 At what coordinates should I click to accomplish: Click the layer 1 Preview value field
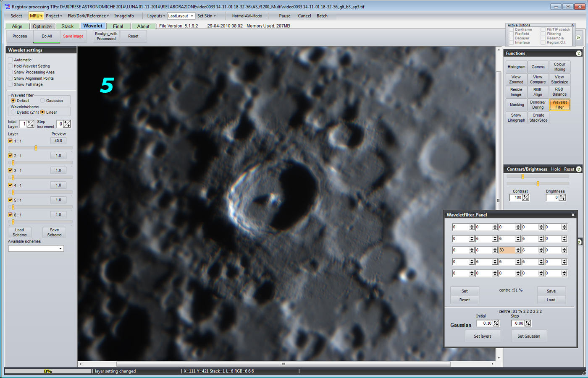[58, 141]
